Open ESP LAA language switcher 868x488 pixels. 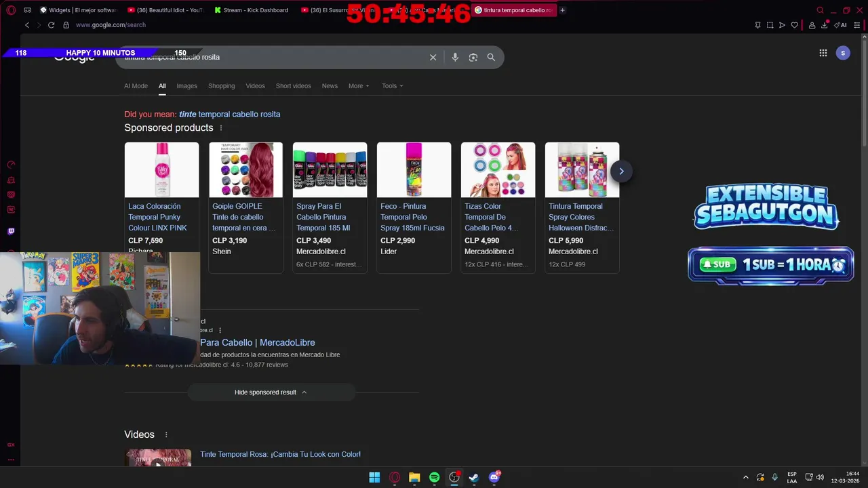792,477
